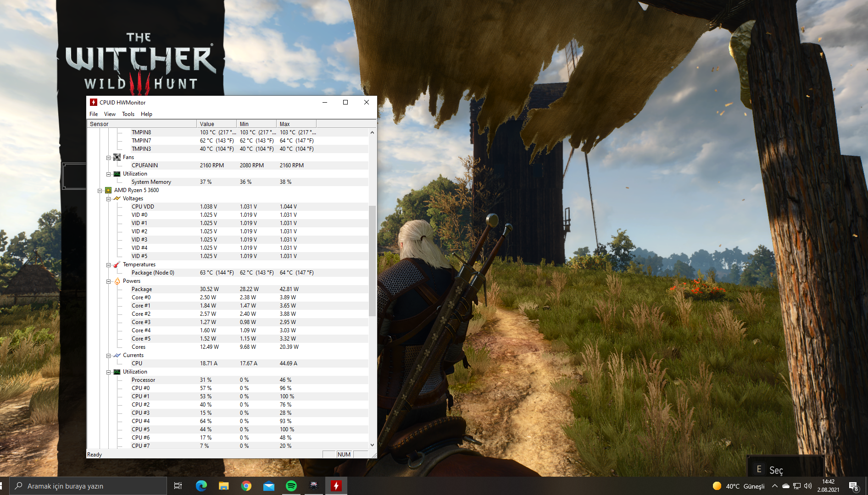Screen dimensions: 868x495
Task: Click the taskbar search box
Action: click(x=88, y=486)
